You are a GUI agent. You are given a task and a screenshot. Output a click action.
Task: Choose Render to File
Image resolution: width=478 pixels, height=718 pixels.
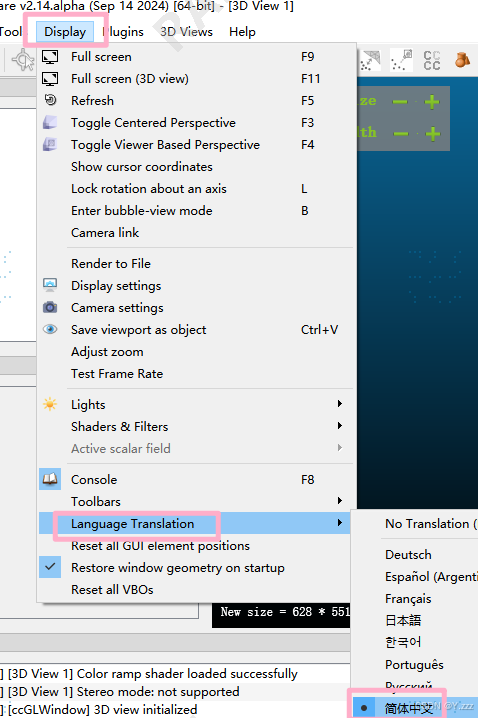tap(196, 264)
